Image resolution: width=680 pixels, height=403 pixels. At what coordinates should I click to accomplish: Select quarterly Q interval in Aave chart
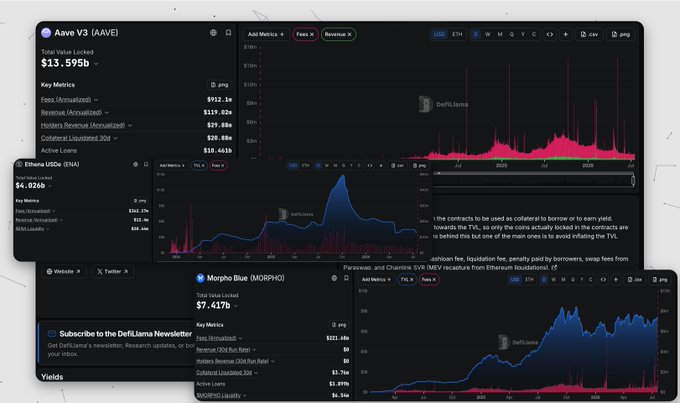point(511,34)
